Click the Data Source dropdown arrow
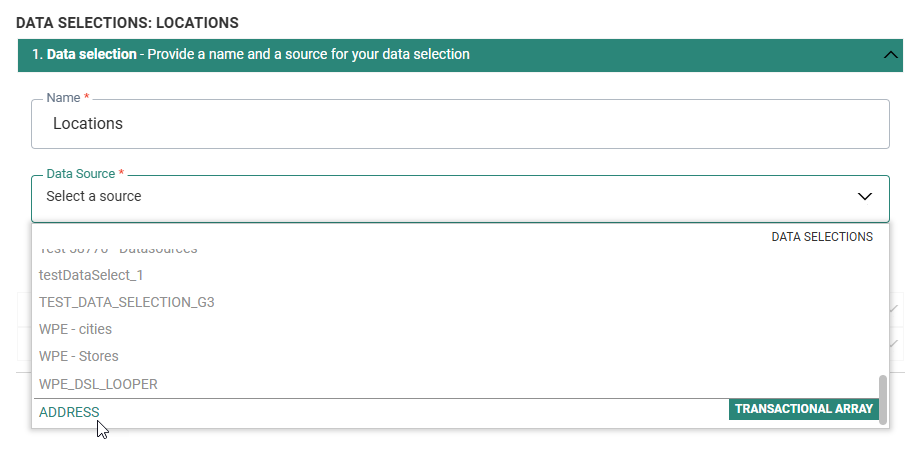Image resolution: width=923 pixels, height=450 pixels. pos(865,197)
